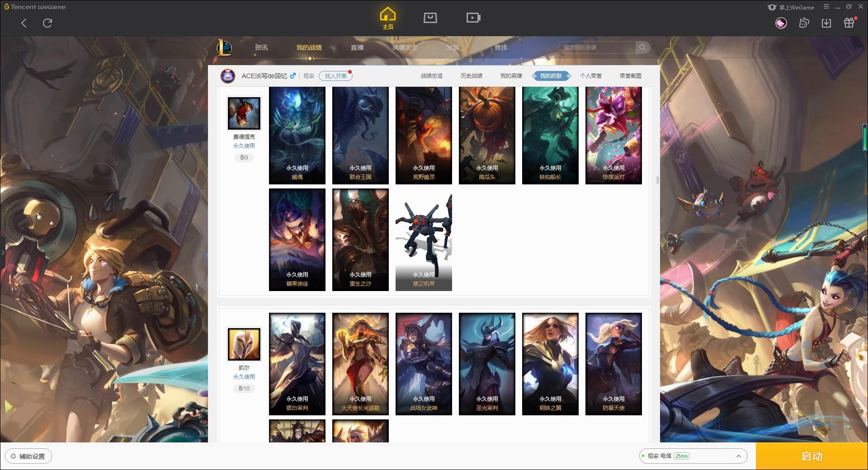The height and width of the screenshot is (470, 868).
Task: Open the hamburger main menu icon
Action: [x=826, y=7]
